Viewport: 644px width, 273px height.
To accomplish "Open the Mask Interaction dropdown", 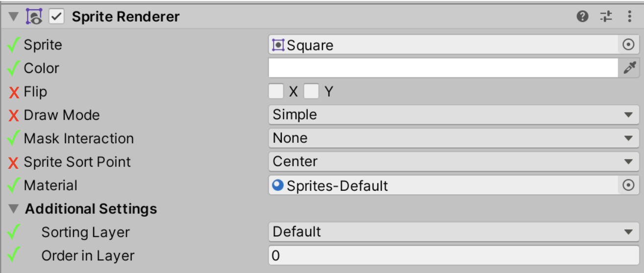I will 453,138.
